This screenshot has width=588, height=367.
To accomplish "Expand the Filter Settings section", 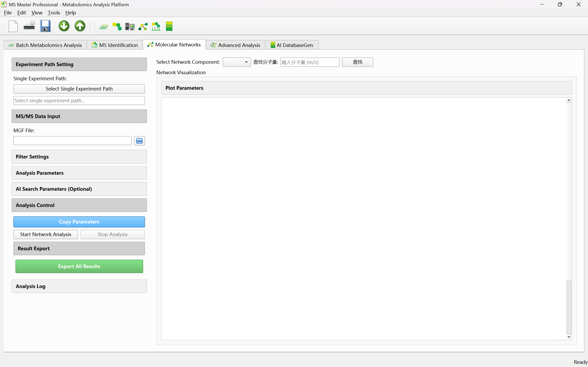I will click(x=79, y=157).
